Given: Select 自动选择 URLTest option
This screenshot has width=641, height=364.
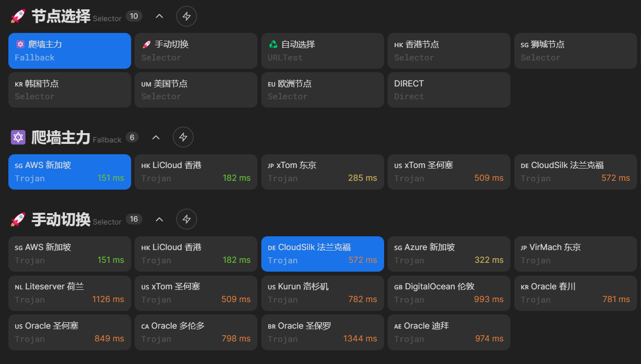Looking at the screenshot, I should coord(322,51).
